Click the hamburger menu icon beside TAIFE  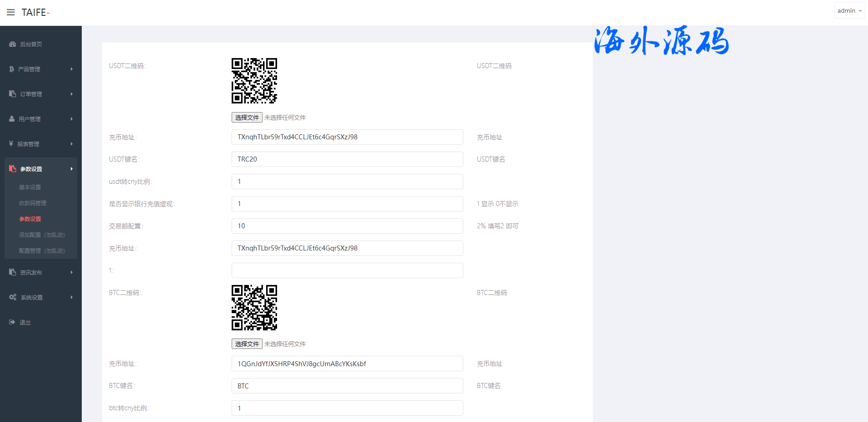(x=11, y=12)
